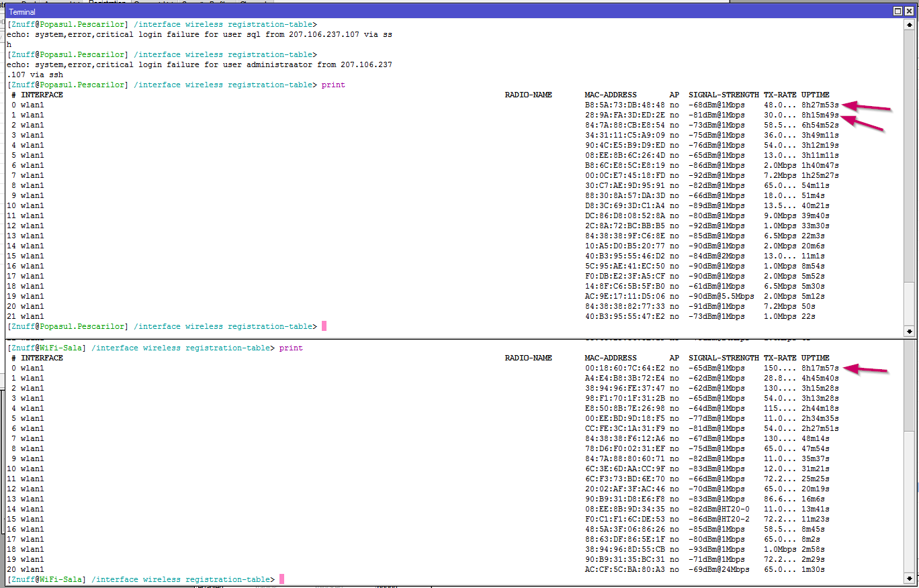Image resolution: width=919 pixels, height=588 pixels.
Task: Click MAC address 90:B9:31:D8:E6:F8
Action: coord(625,499)
